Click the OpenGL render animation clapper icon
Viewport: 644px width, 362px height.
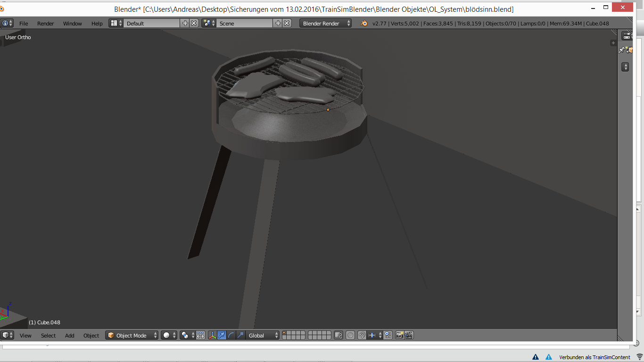coord(409,335)
